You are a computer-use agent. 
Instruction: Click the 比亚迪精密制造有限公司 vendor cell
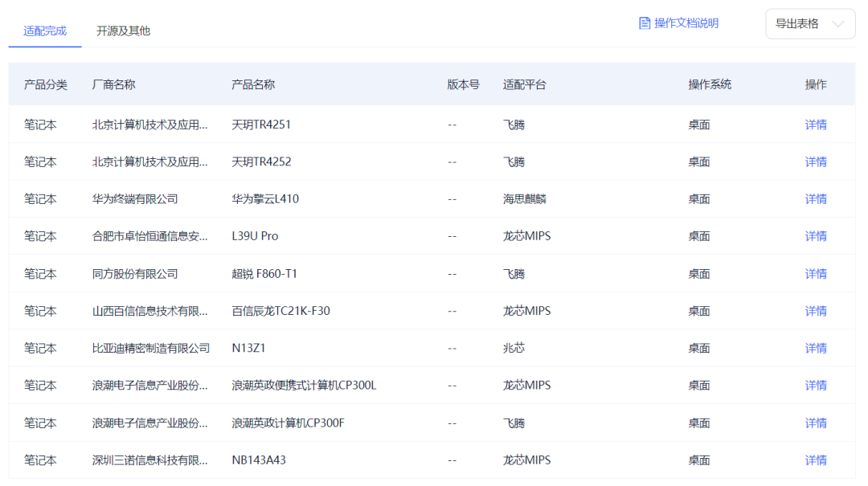(x=151, y=348)
